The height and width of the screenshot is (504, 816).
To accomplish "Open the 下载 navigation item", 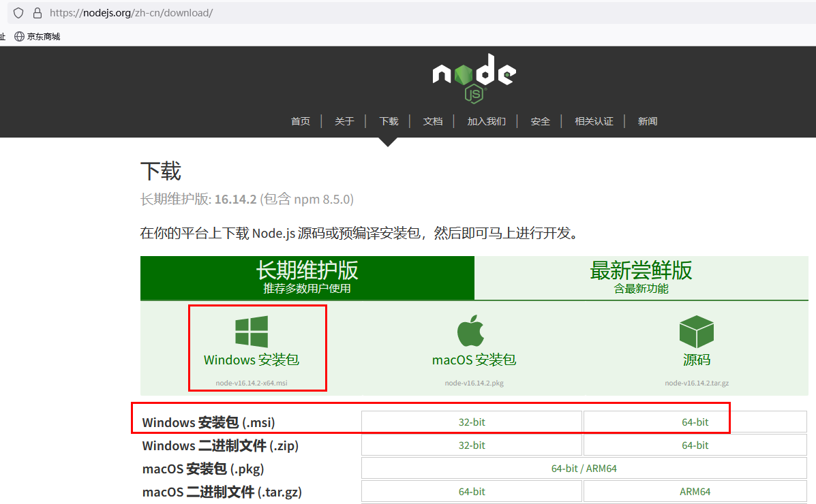I will click(389, 121).
